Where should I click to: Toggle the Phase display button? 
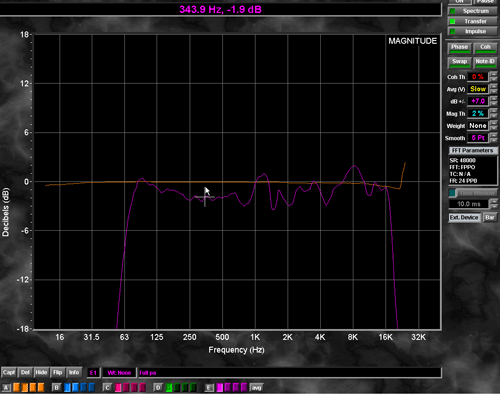pyautogui.click(x=459, y=48)
